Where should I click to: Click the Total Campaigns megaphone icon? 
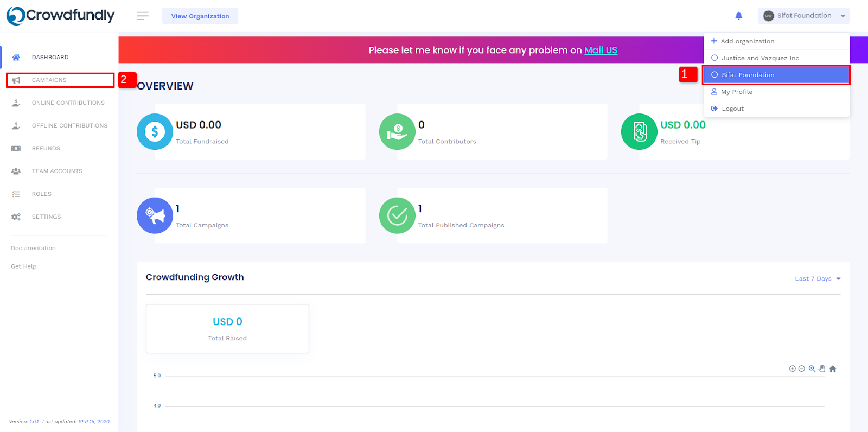click(x=155, y=215)
